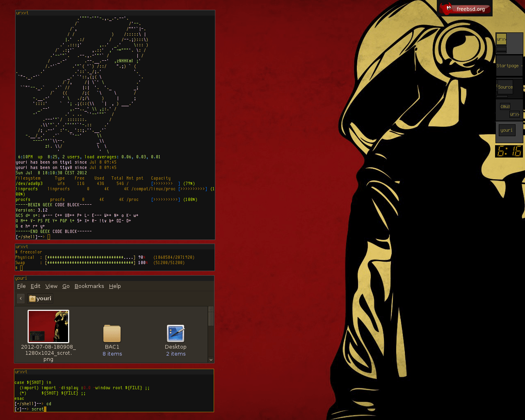Open the Help menu
This screenshot has width=525, height=420.
[115, 286]
